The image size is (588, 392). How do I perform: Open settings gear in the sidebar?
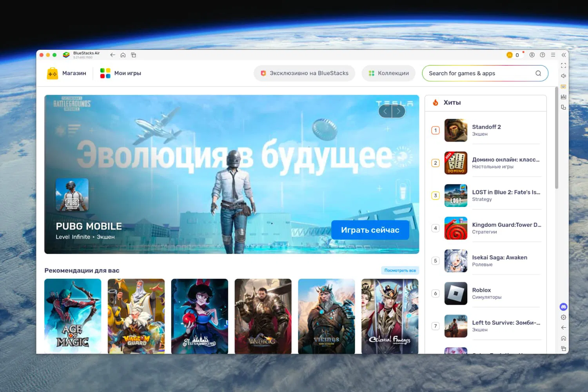(x=563, y=317)
